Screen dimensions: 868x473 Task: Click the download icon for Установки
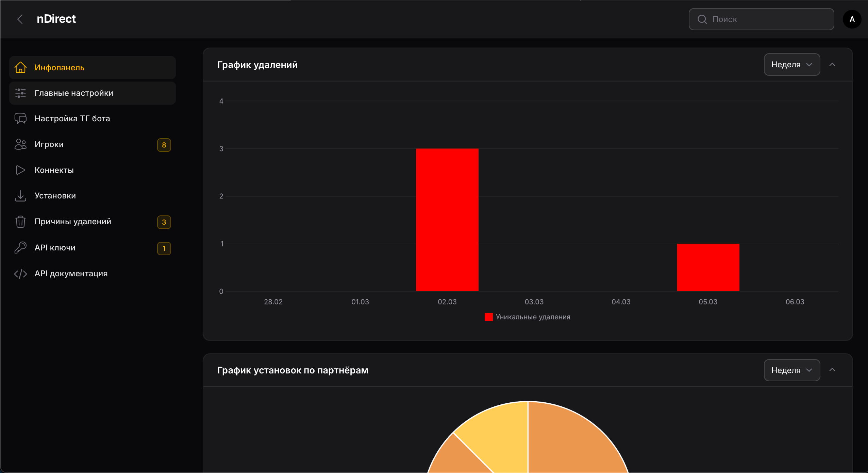click(20, 196)
